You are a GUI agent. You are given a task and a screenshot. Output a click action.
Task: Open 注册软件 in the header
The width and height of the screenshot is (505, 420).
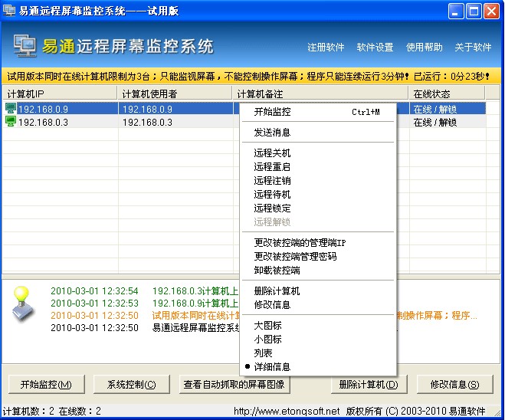(326, 48)
